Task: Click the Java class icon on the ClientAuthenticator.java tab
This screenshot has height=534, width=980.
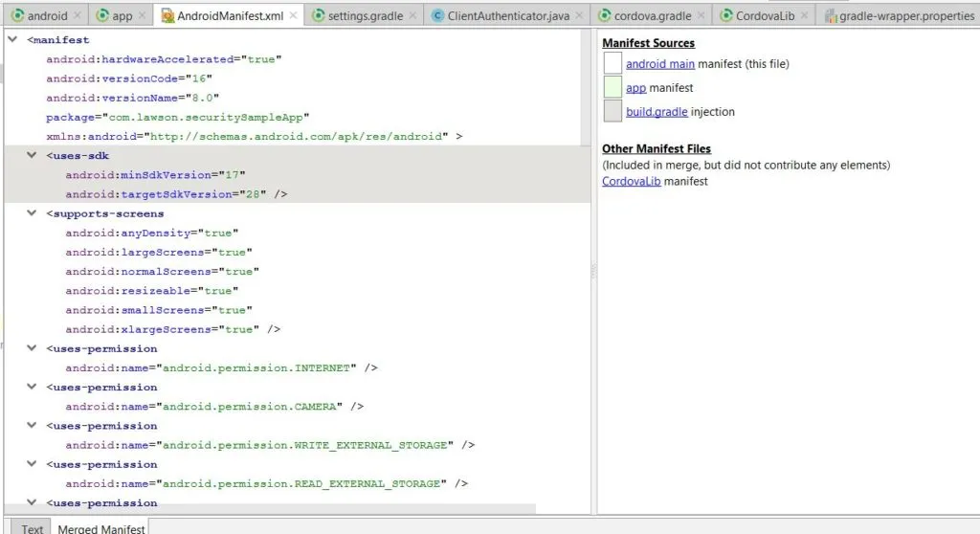Action: coord(438,16)
